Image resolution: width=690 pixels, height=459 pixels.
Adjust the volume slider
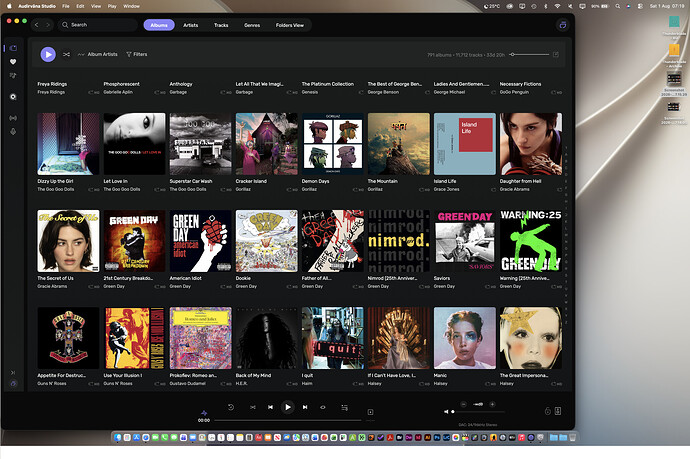[x=478, y=412]
